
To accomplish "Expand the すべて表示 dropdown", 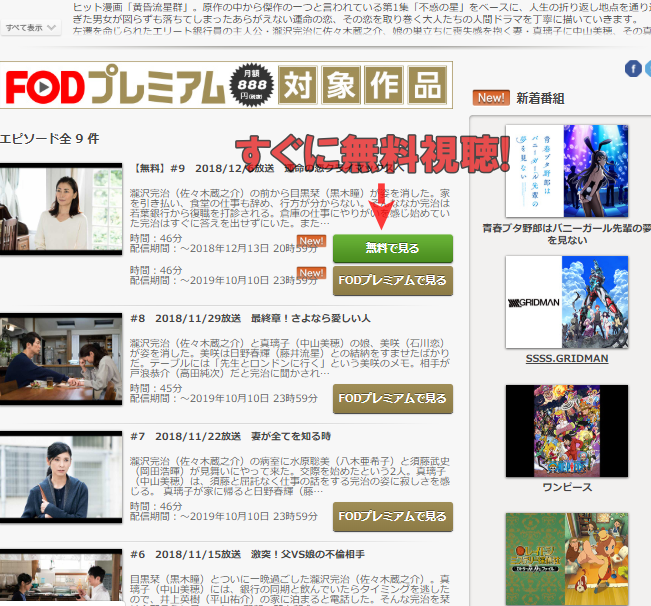I will [x=30, y=28].
